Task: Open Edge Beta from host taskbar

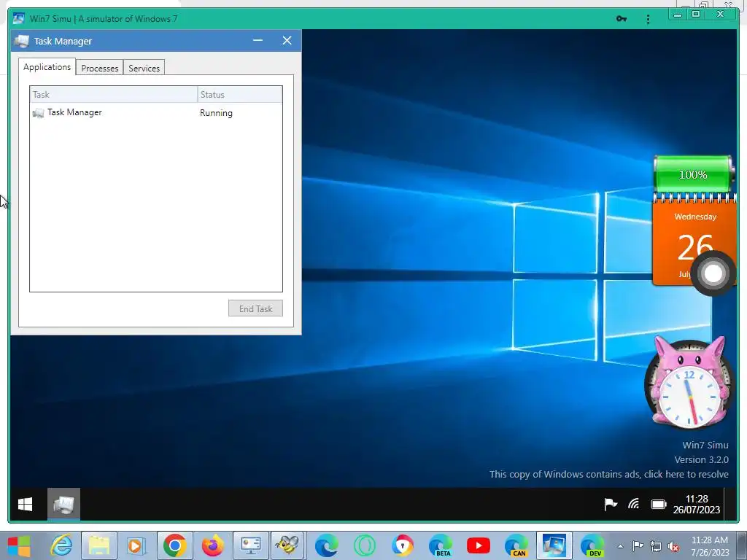Action: (x=441, y=545)
